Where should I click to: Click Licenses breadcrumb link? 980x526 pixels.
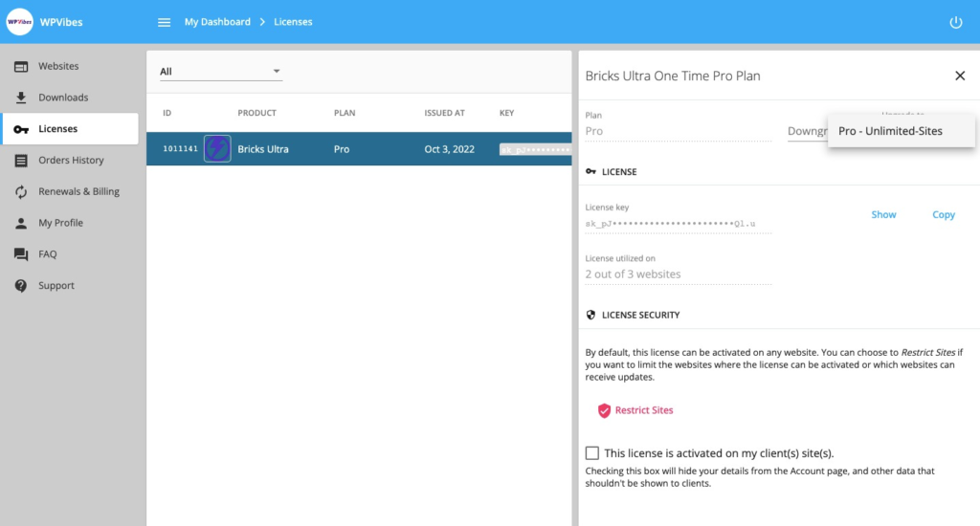(293, 22)
